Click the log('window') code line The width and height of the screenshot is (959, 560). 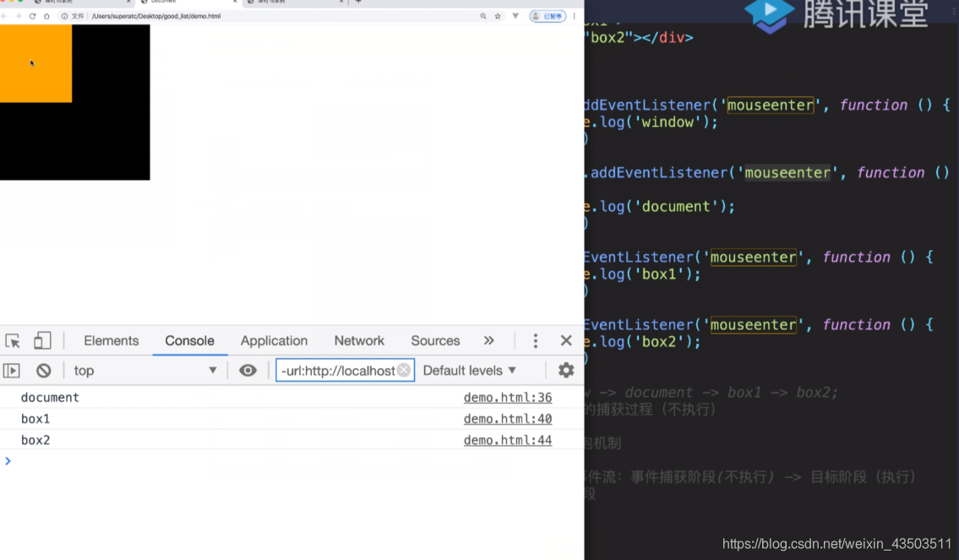click(651, 122)
